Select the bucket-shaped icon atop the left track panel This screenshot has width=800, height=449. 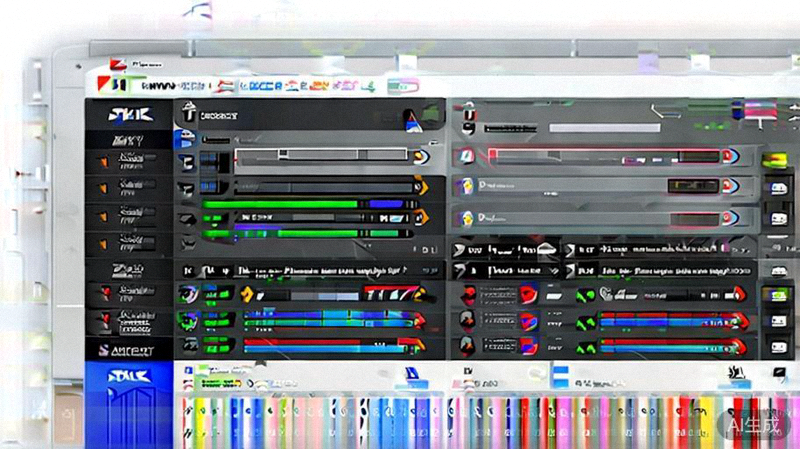pos(188,115)
